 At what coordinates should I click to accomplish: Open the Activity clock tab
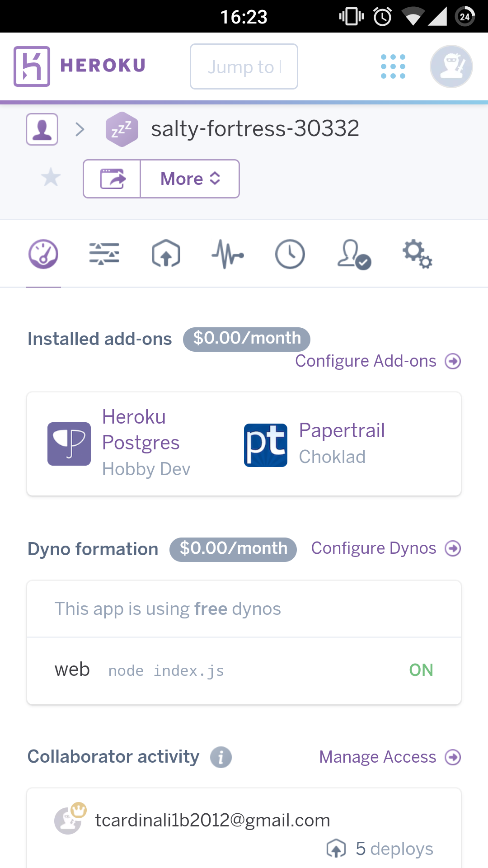coord(290,254)
